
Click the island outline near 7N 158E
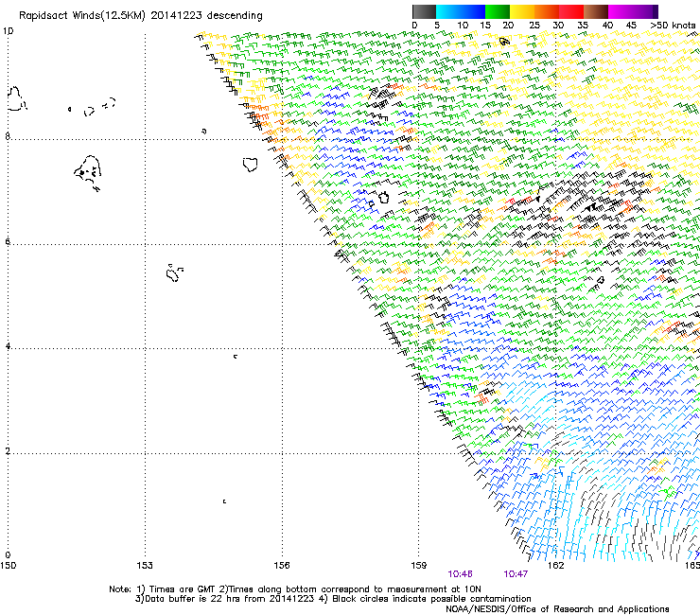click(383, 197)
